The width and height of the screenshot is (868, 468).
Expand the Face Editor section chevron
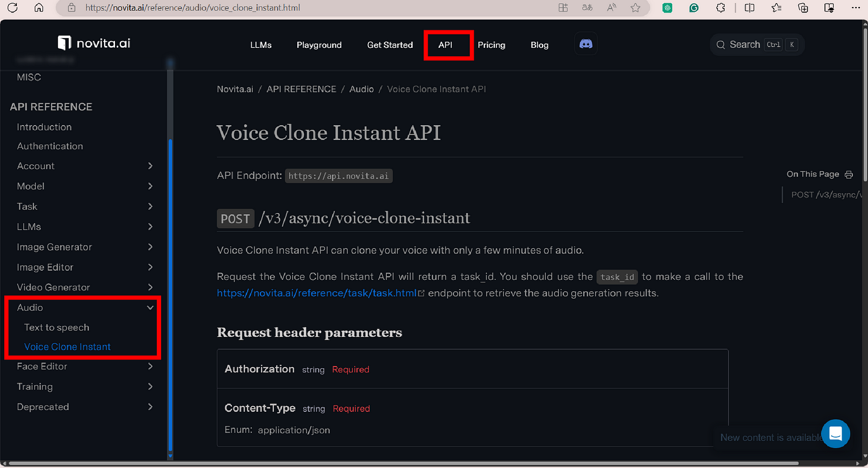150,366
